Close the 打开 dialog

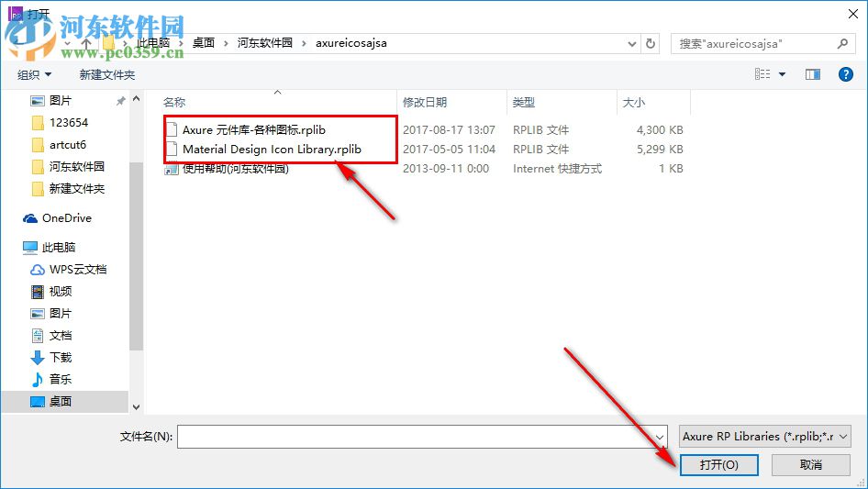[x=853, y=14]
